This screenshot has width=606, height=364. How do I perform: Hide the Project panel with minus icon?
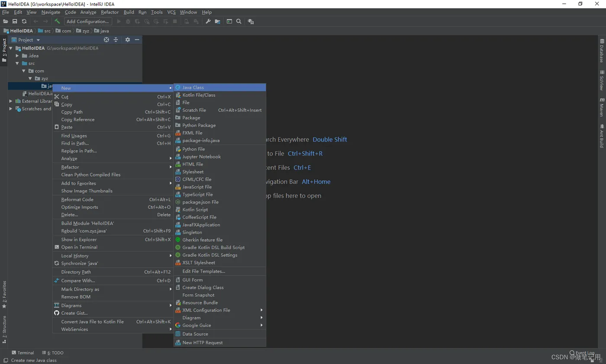[137, 40]
